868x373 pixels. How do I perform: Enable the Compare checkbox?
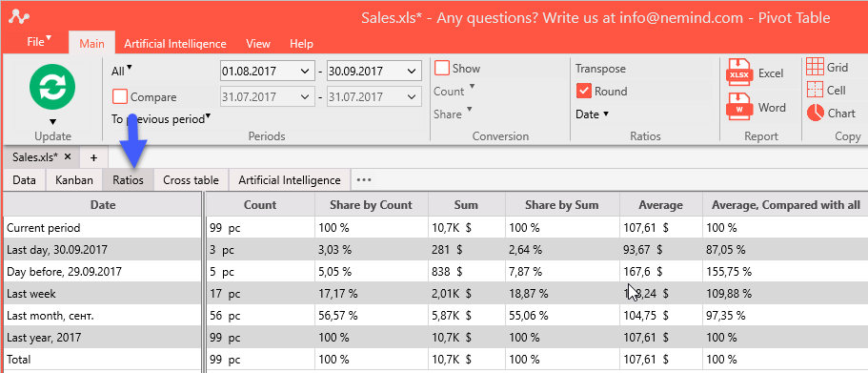point(120,97)
